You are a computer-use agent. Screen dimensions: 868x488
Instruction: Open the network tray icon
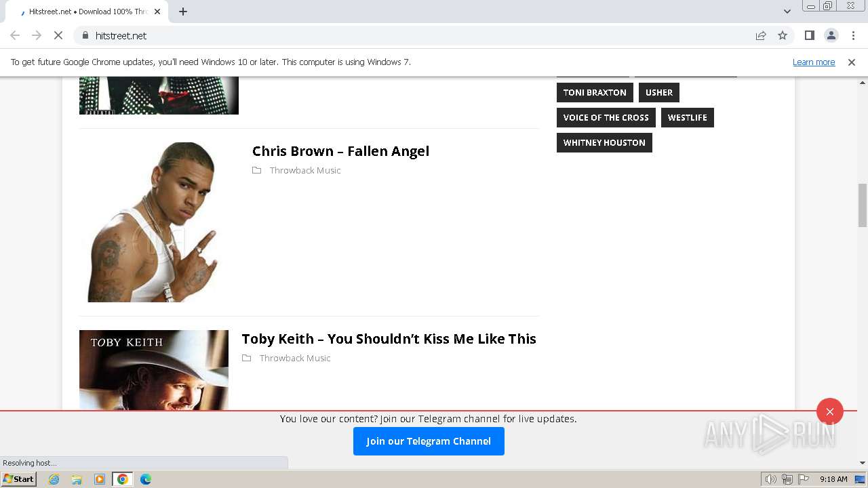point(787,479)
